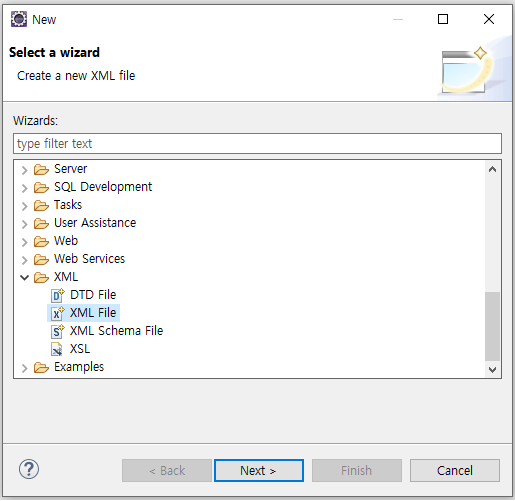Viewport: 515px width, 501px height.
Task: Expand the Tasks category
Action: tap(24, 206)
